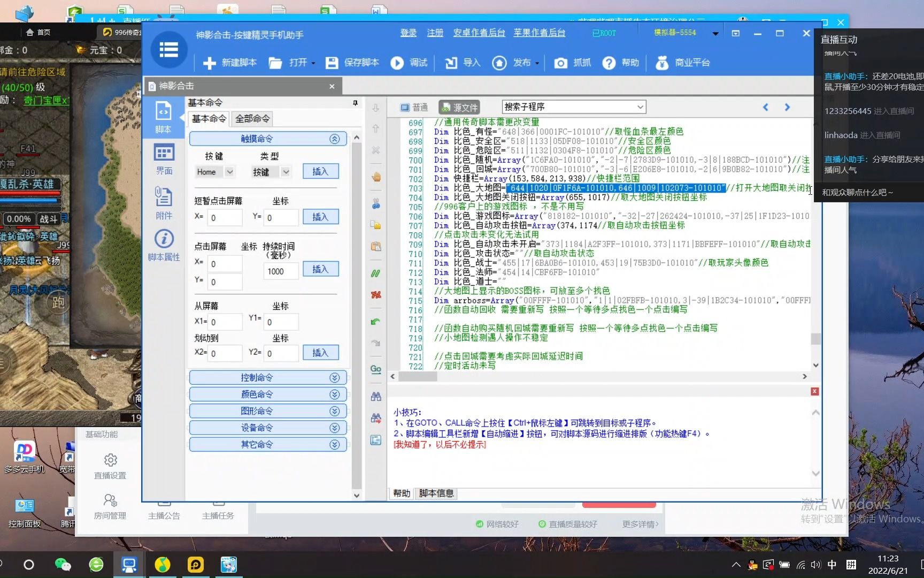Screen dimensions: 924x578
Task: Open the 苹果作者后台 link
Action: pyautogui.click(x=540, y=33)
